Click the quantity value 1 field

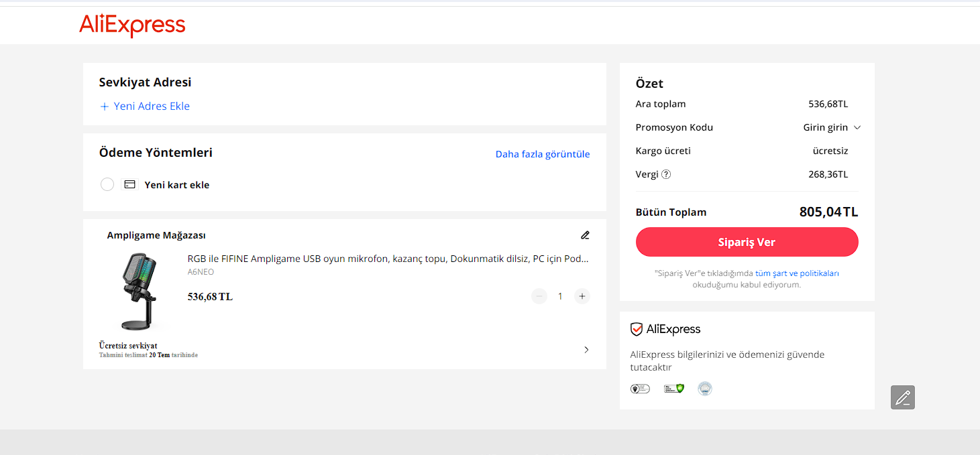[561, 296]
